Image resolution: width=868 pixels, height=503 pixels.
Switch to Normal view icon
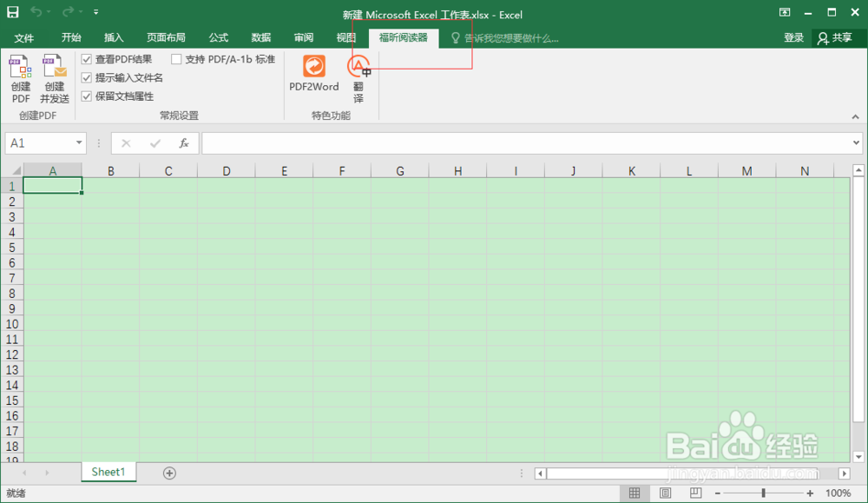635,493
